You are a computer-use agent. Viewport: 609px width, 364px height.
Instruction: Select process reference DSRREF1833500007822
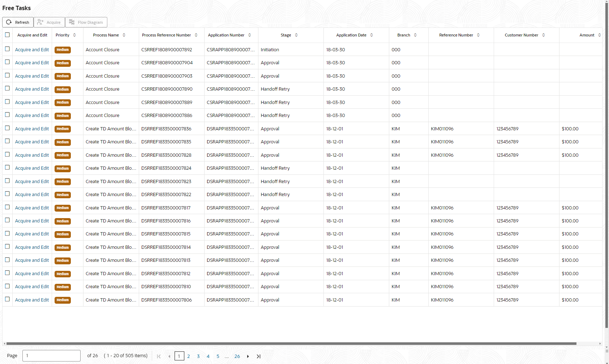pos(166,195)
